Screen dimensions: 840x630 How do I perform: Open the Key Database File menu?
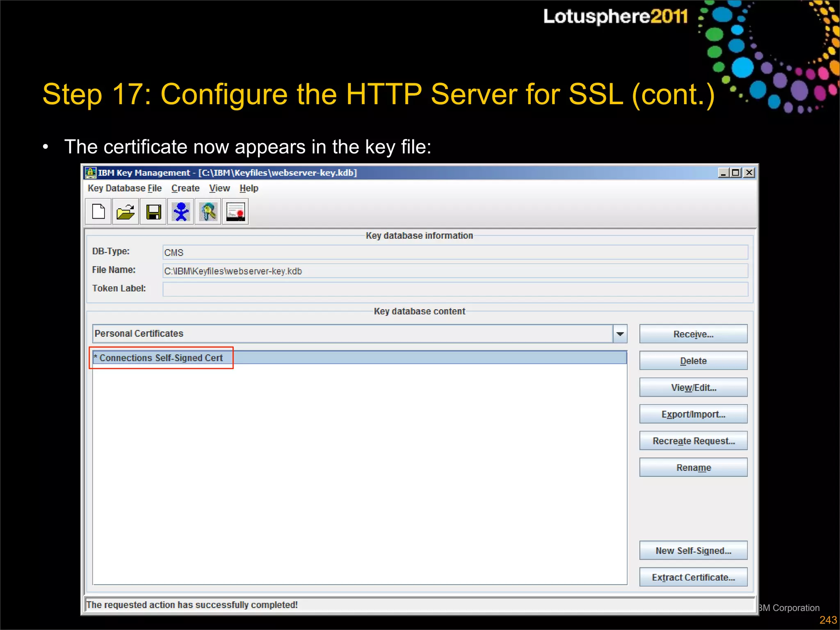125,188
